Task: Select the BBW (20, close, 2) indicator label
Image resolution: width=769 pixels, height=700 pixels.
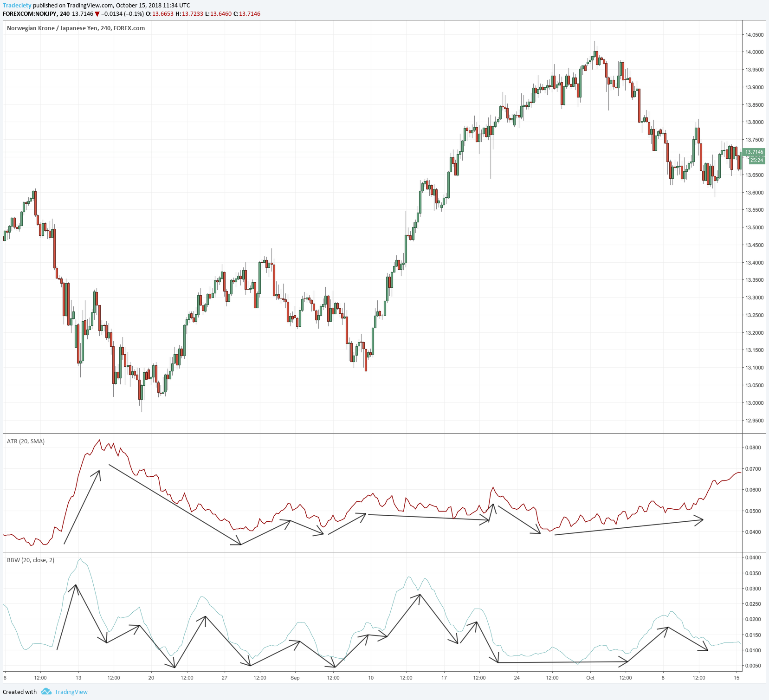Action: tap(31, 560)
